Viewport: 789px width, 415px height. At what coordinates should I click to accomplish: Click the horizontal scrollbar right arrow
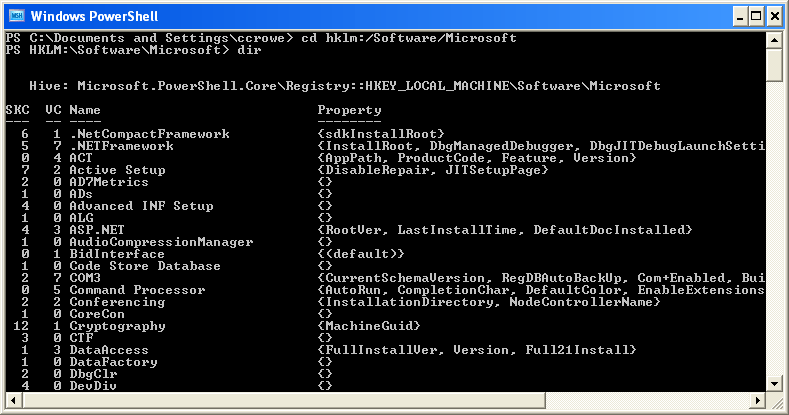click(758, 401)
